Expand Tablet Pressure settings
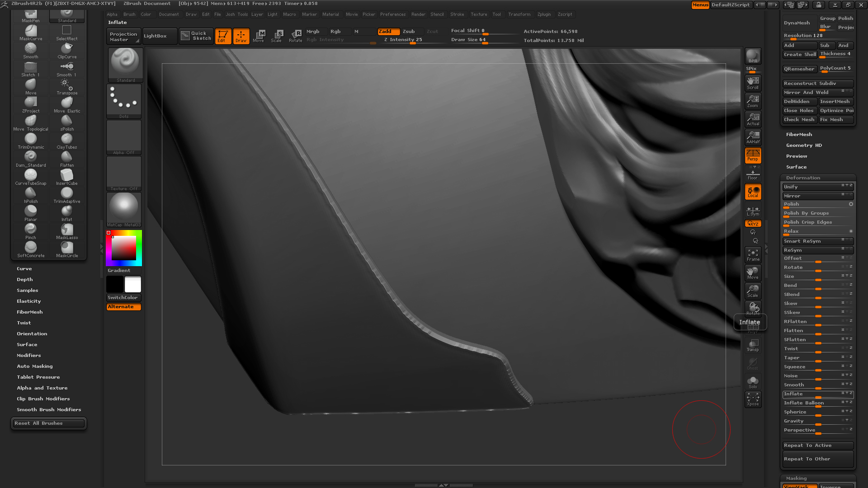The width and height of the screenshot is (868, 488). tap(38, 377)
